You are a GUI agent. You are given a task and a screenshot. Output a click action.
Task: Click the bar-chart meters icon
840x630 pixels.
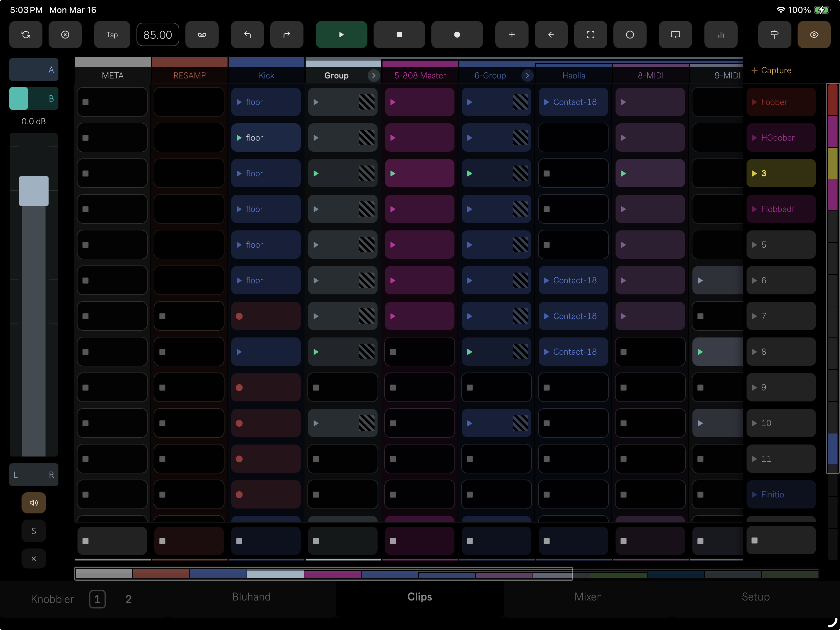(x=720, y=34)
